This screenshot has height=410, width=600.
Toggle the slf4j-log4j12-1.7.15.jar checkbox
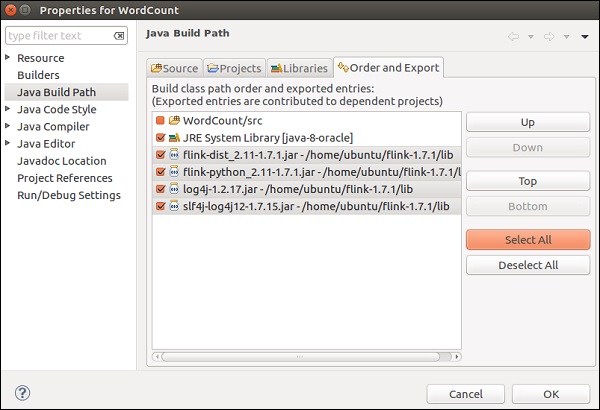pos(159,206)
